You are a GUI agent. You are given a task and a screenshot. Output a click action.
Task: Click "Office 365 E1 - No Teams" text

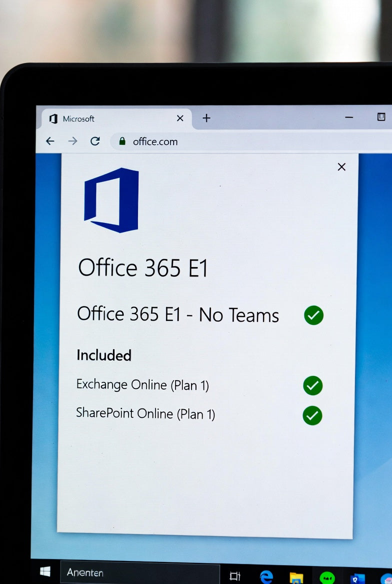(x=177, y=314)
